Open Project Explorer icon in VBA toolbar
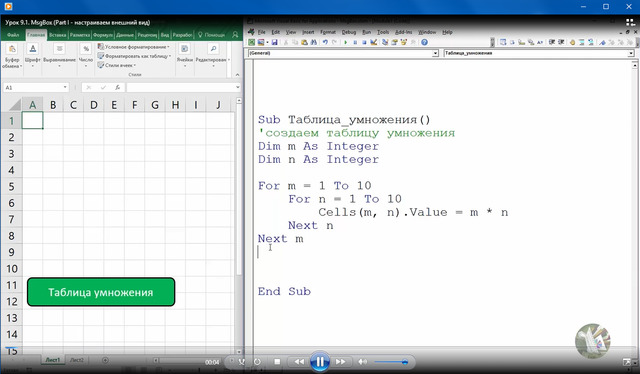 click(x=385, y=42)
